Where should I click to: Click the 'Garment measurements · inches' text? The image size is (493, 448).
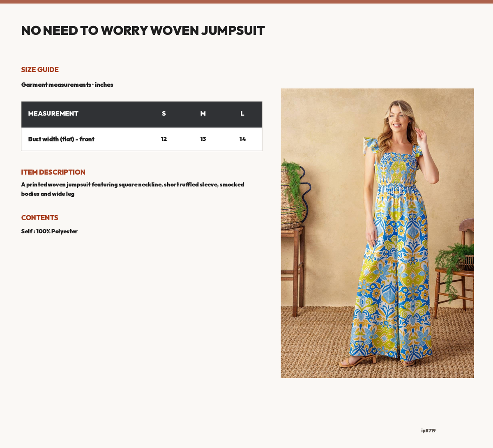67,85
